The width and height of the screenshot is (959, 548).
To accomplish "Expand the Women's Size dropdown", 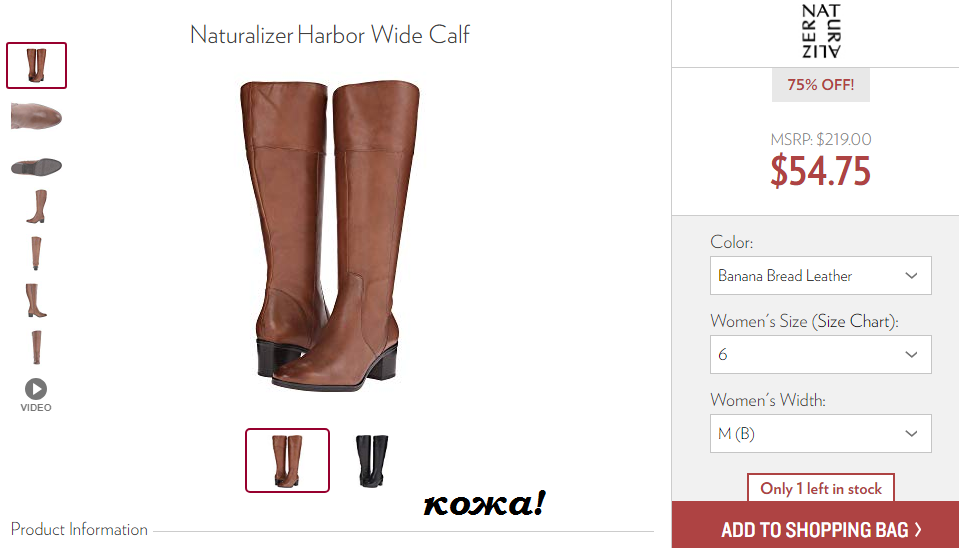I will 821,354.
